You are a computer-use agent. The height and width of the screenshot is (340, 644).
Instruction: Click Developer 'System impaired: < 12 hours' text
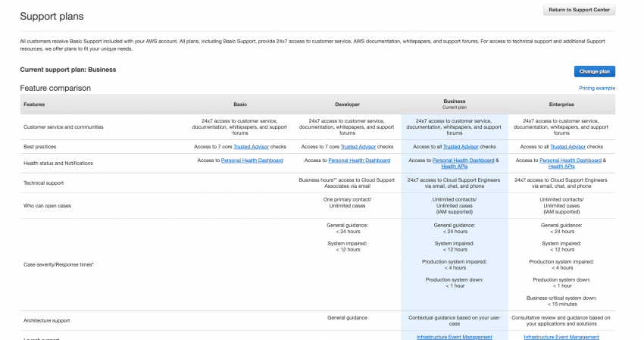click(x=347, y=246)
